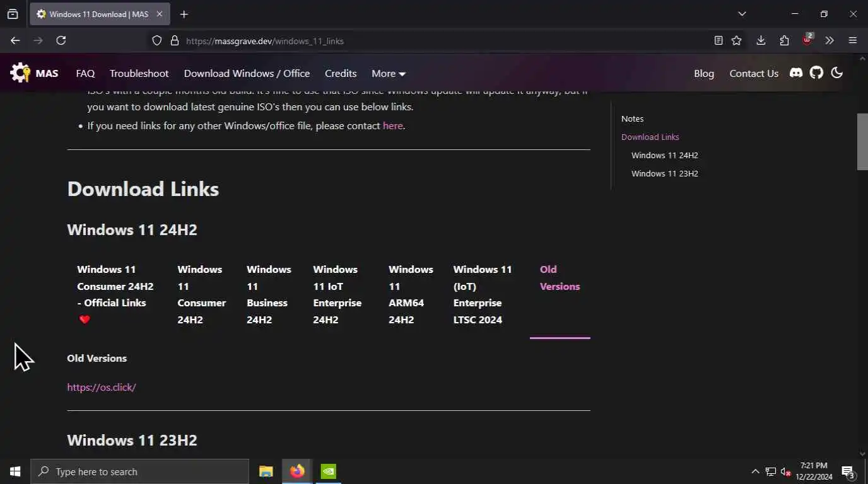Open the FAQ navigation link

85,73
